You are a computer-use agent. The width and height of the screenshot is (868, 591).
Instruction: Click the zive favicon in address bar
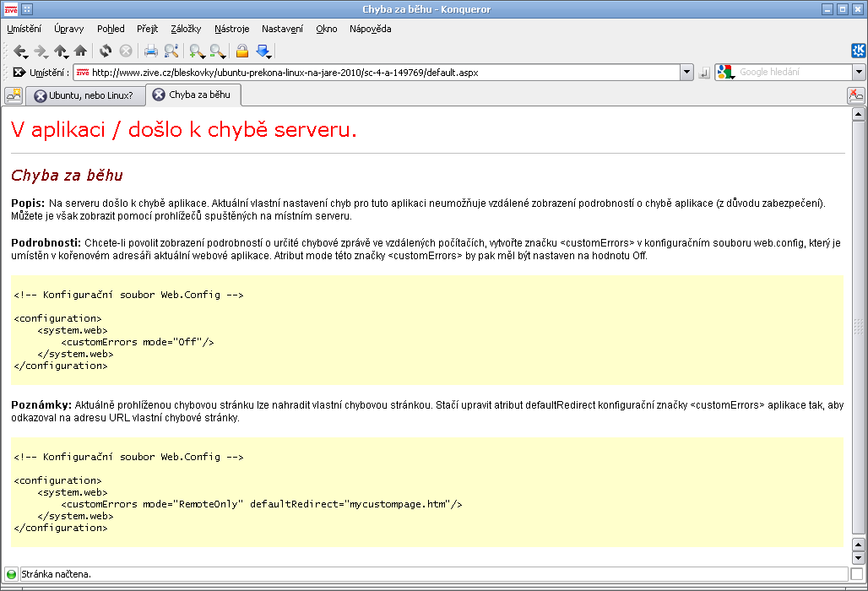point(83,73)
